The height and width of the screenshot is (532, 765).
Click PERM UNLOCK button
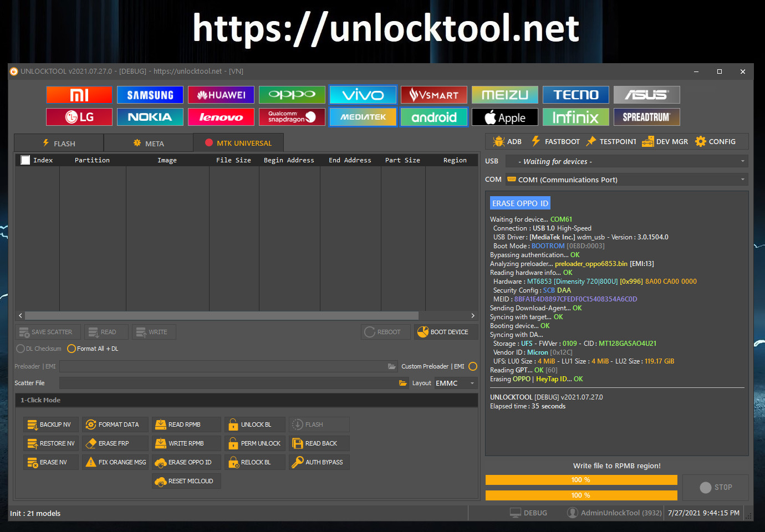point(255,443)
